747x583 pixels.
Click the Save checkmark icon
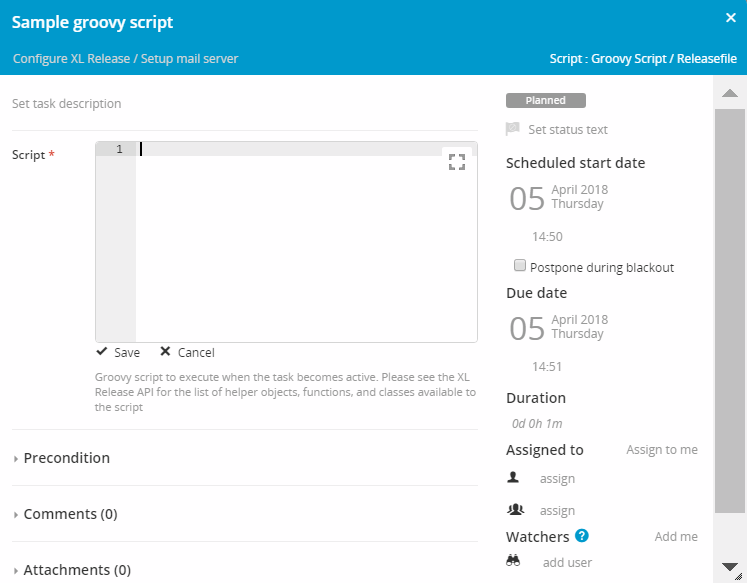[x=101, y=352]
